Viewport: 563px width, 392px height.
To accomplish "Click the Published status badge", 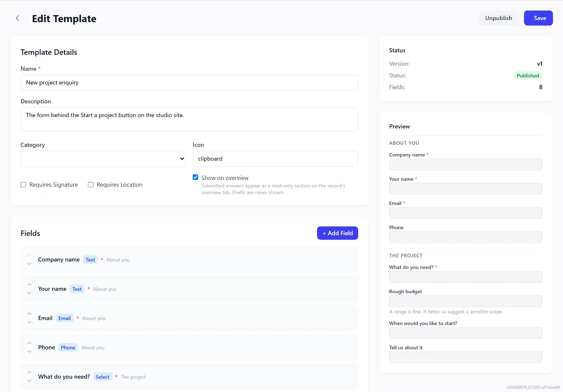I will (x=528, y=76).
